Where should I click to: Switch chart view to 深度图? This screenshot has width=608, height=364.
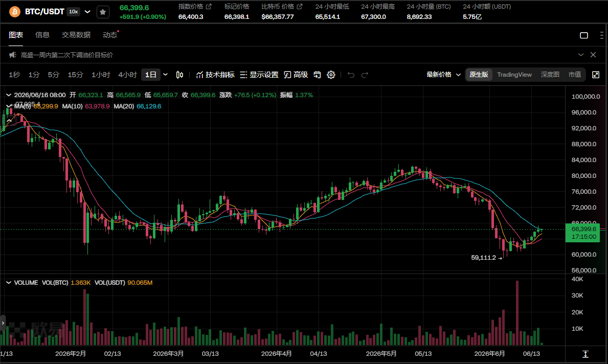[550, 75]
